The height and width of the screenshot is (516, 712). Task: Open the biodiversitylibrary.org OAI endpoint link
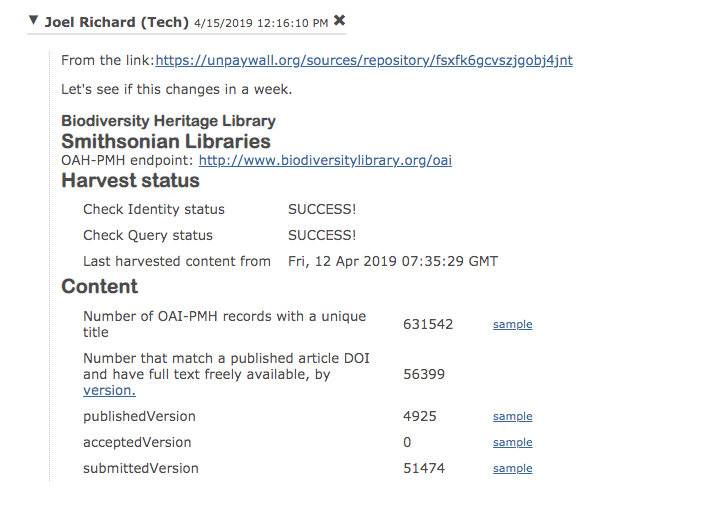click(x=325, y=160)
